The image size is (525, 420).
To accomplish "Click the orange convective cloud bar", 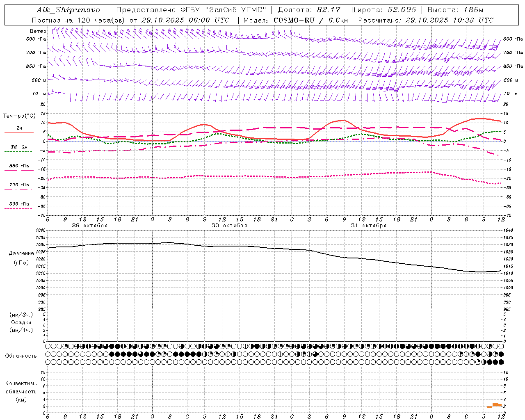I will click(x=495, y=405).
